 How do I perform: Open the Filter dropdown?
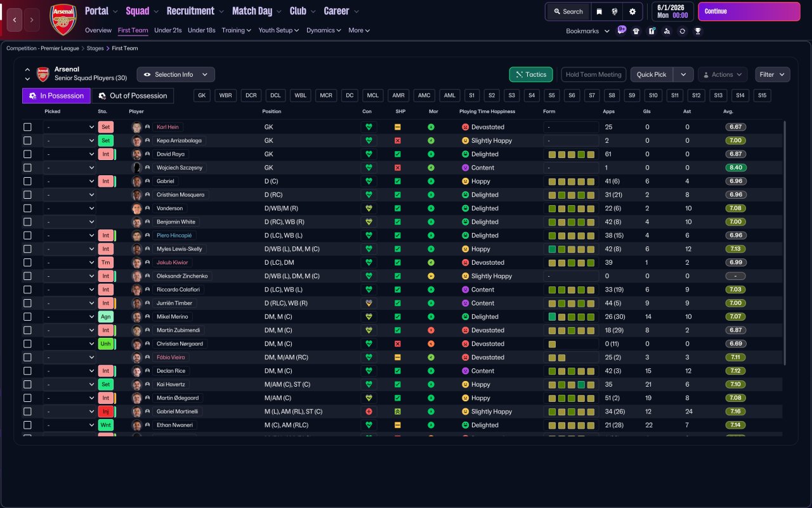click(773, 74)
